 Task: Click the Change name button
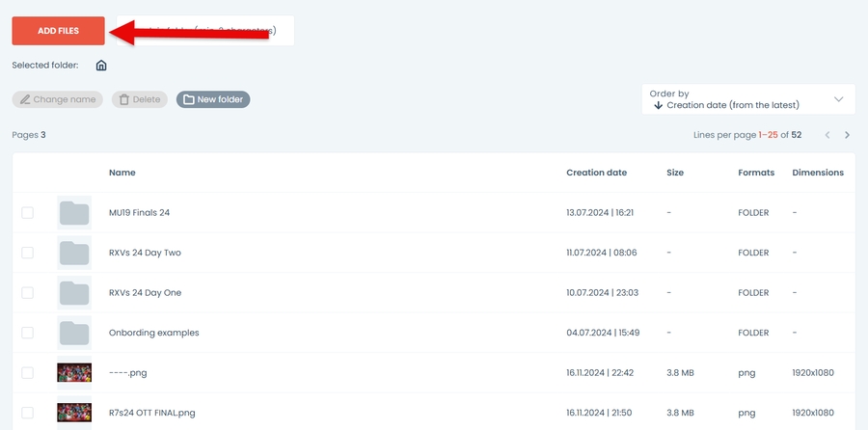[58, 99]
